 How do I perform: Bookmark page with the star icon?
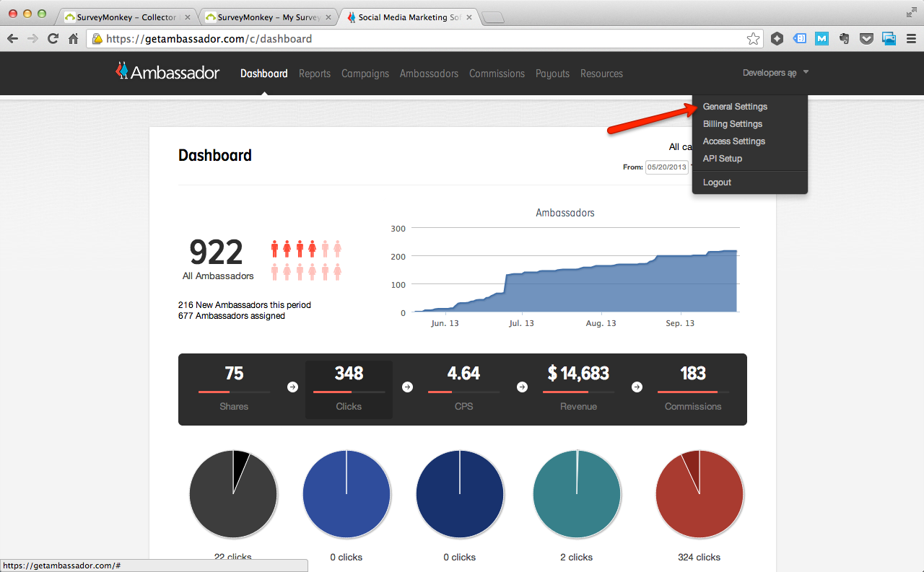[x=753, y=39]
